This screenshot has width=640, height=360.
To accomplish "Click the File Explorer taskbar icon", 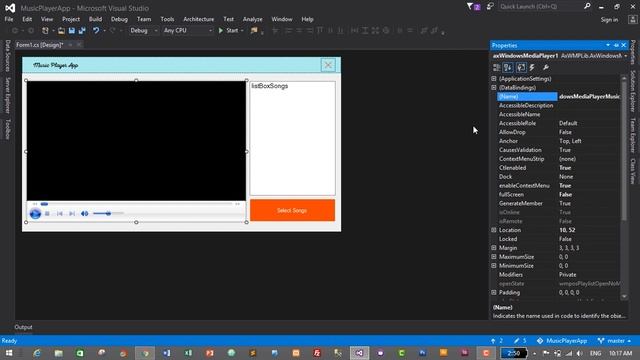I will click(58, 353).
